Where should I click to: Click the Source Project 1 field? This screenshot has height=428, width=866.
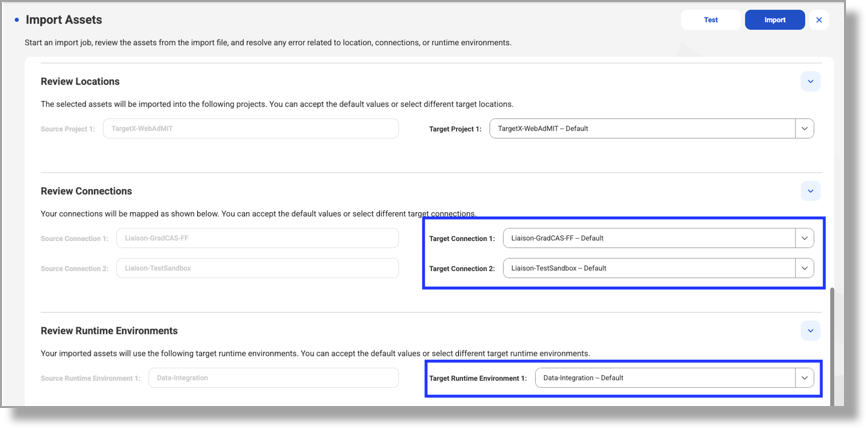click(251, 129)
